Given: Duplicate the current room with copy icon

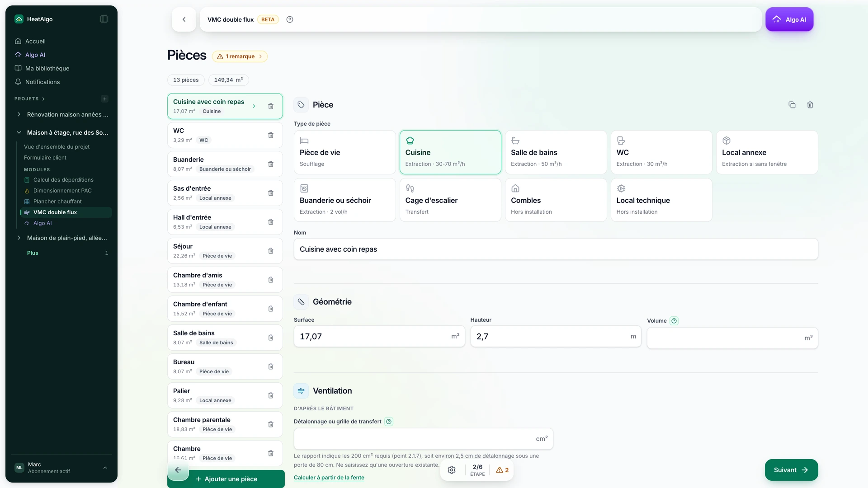Looking at the screenshot, I should pos(792,105).
